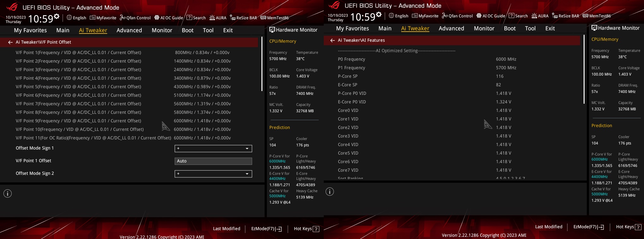Image resolution: width=644 pixels, height=239 pixels.
Task: Click back arrow beside AI Features path
Action: point(333,40)
